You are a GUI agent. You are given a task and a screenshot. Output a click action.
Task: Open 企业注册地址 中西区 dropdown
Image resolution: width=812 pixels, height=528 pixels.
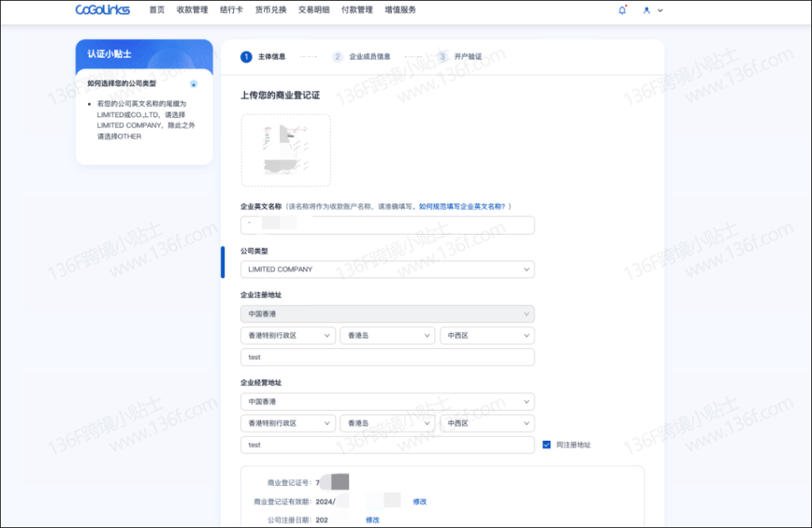pos(488,335)
